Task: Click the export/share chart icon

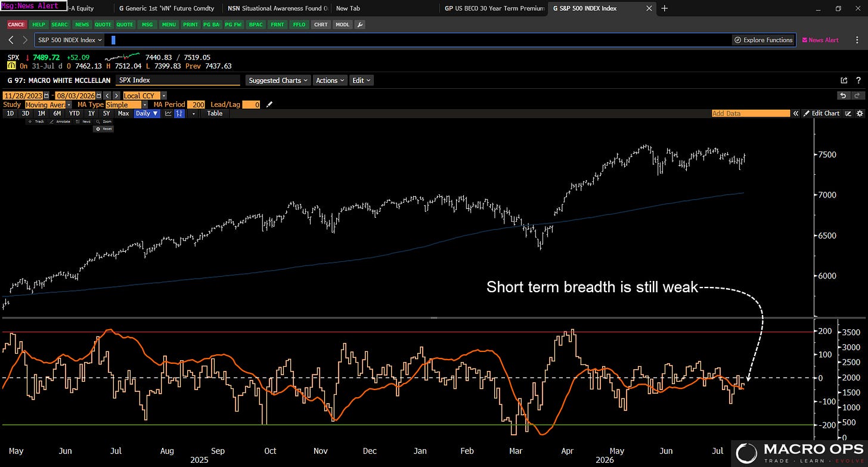Action: click(844, 81)
